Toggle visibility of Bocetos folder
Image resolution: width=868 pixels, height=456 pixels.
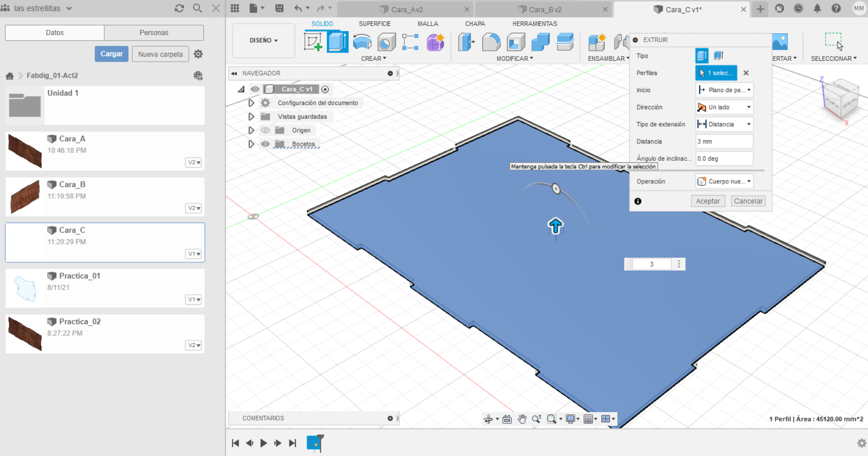pyautogui.click(x=265, y=144)
